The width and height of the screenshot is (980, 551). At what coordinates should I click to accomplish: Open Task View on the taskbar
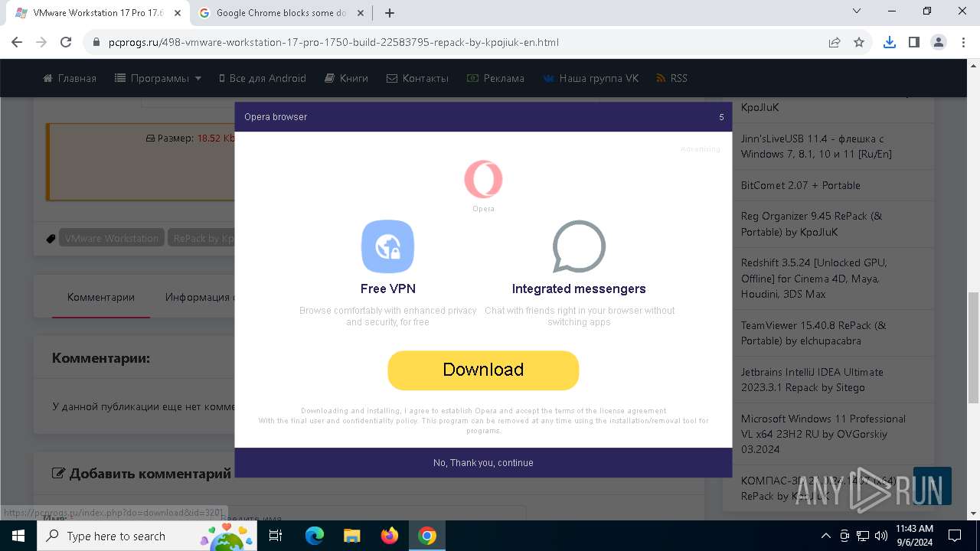pyautogui.click(x=276, y=536)
